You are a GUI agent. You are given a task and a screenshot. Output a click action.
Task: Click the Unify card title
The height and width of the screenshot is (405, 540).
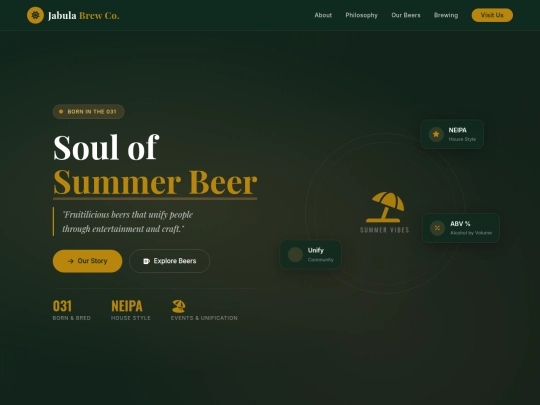tap(316, 250)
